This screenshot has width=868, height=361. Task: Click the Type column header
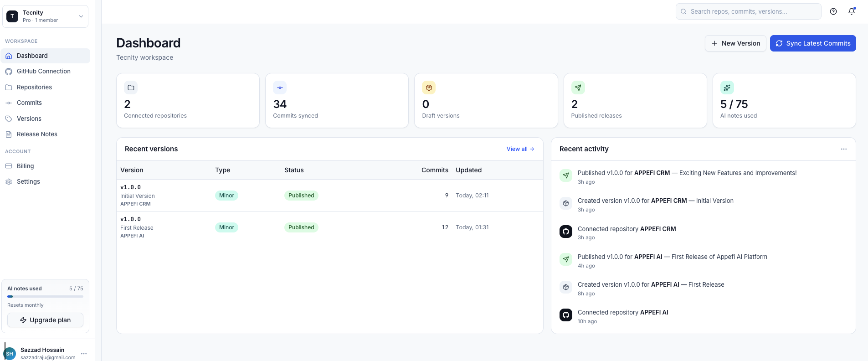[x=222, y=170]
